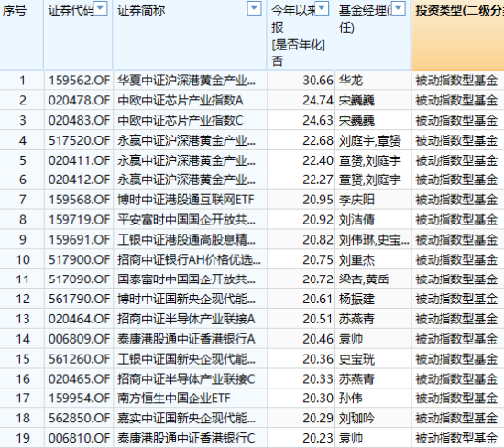Select code cell 517520.OF
Viewport: 504px width, 448px height.
click(79, 140)
